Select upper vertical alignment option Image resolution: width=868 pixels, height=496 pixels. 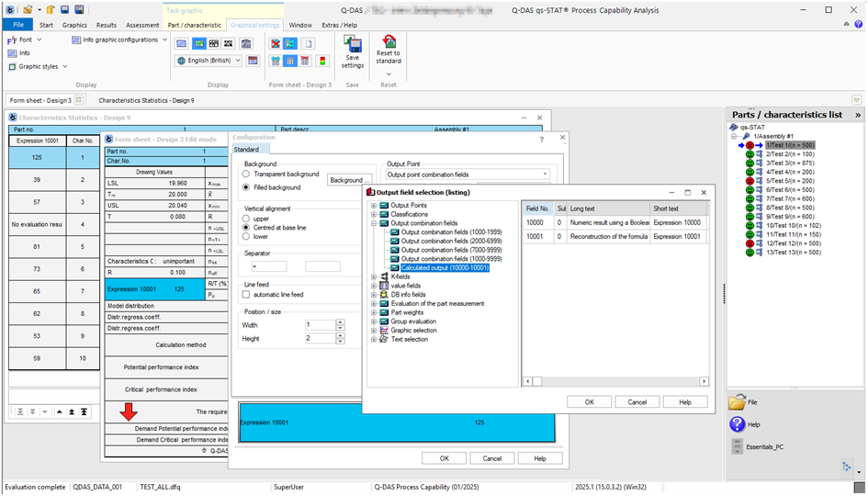[x=246, y=219]
